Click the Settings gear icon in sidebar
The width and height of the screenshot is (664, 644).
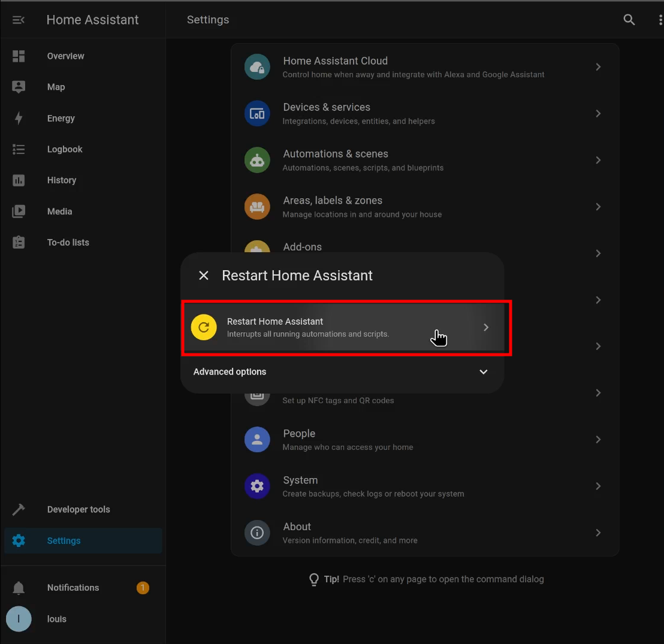pyautogui.click(x=19, y=541)
